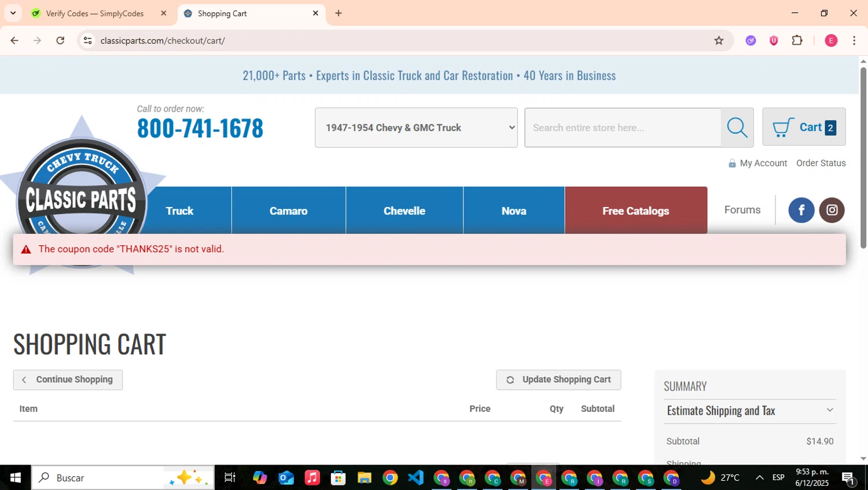Click the address bar URL

pyautogui.click(x=163, y=40)
